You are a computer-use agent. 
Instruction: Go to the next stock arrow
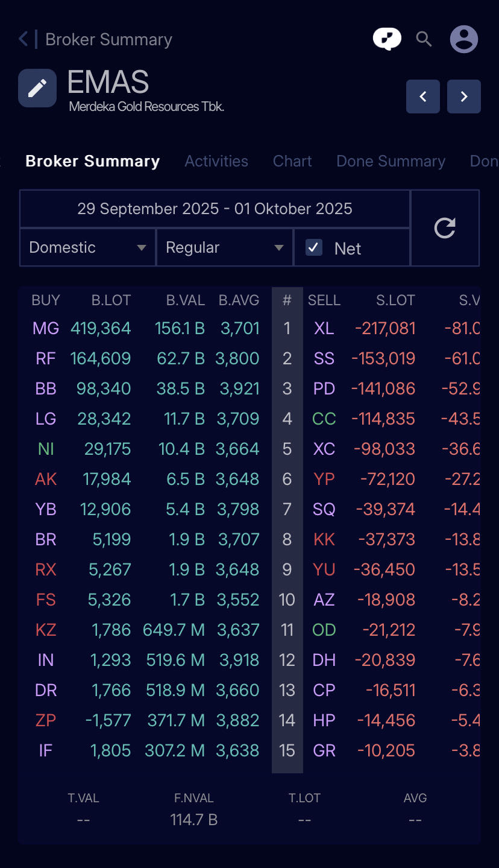(x=464, y=97)
